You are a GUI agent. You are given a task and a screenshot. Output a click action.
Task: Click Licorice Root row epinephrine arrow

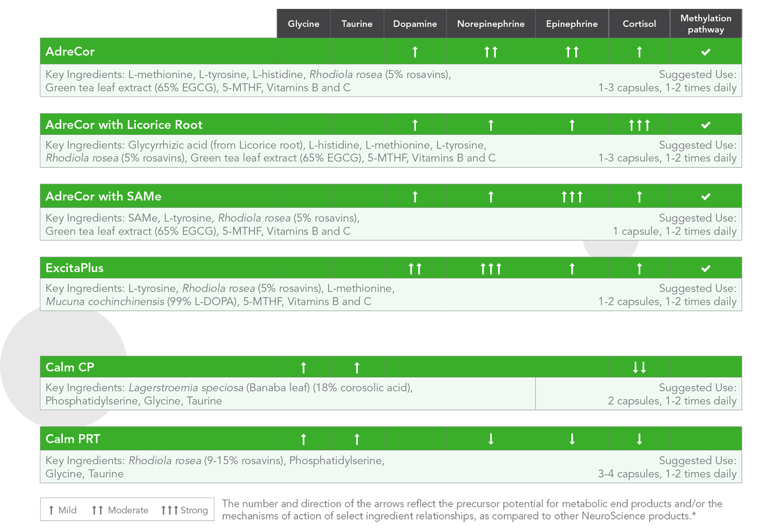click(x=572, y=125)
